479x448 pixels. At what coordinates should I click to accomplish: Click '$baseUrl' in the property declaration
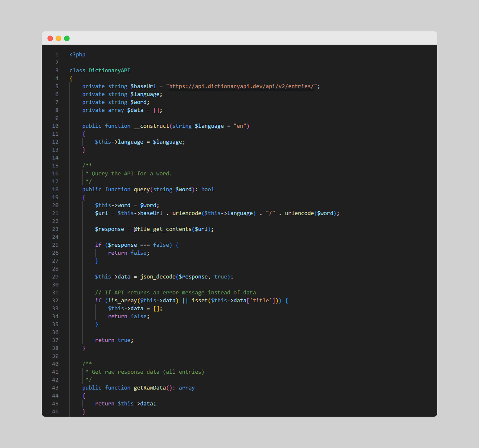click(143, 86)
